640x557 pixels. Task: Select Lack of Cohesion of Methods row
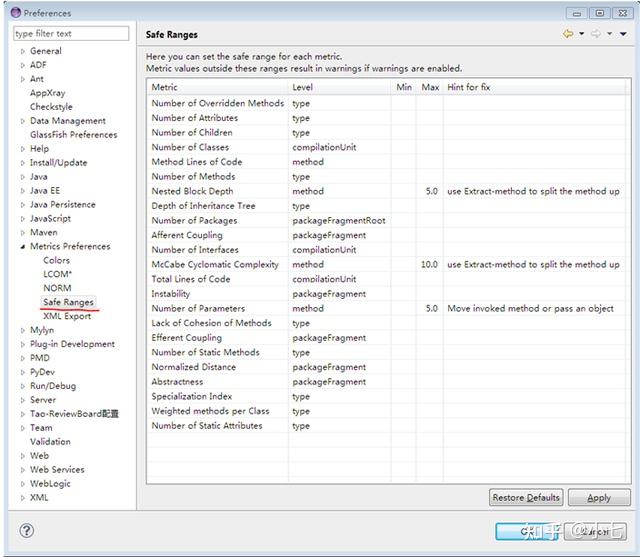click(x=386, y=323)
